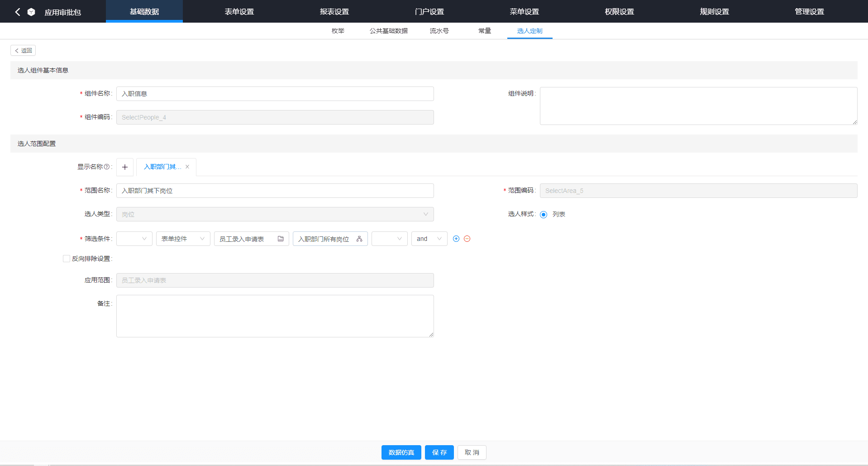The width and height of the screenshot is (868, 466).
Task: Click the 返回 button
Action: tap(23, 50)
